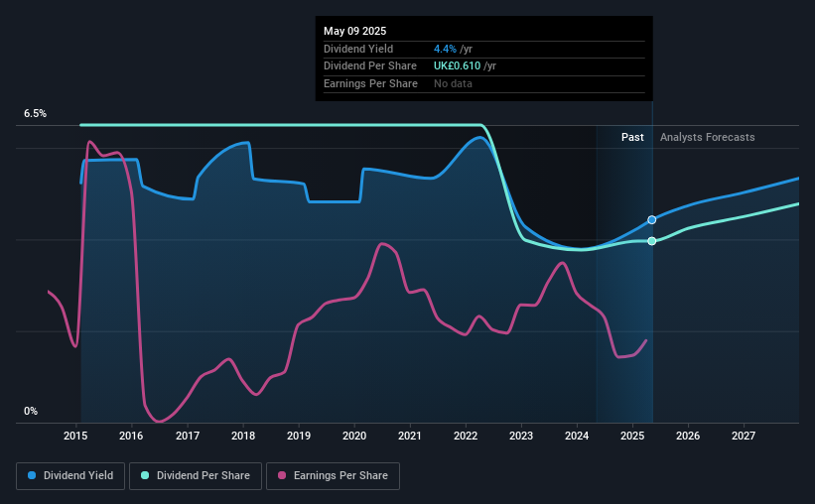Click the 2021 x-axis year label
Viewport: 815px width, 504px height.
click(410, 436)
